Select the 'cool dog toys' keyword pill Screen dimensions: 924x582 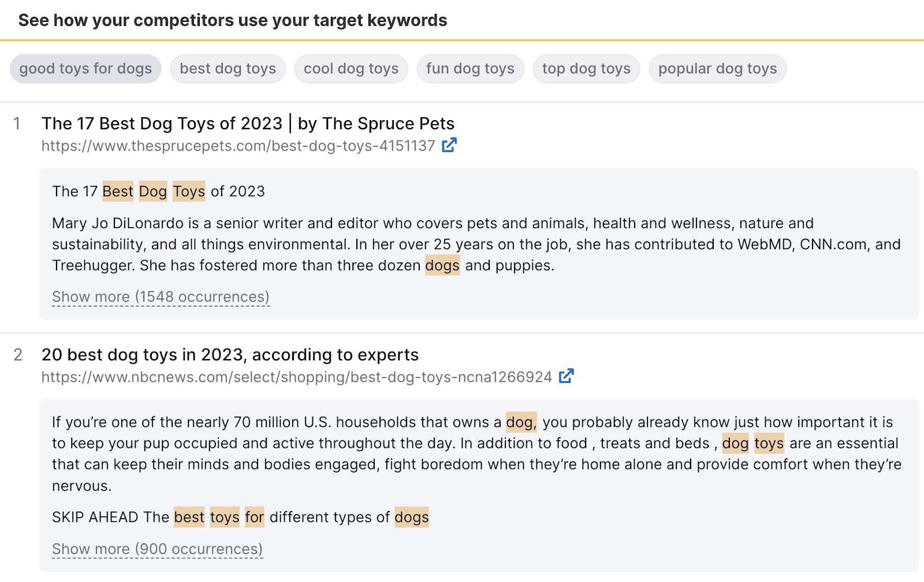(x=351, y=69)
